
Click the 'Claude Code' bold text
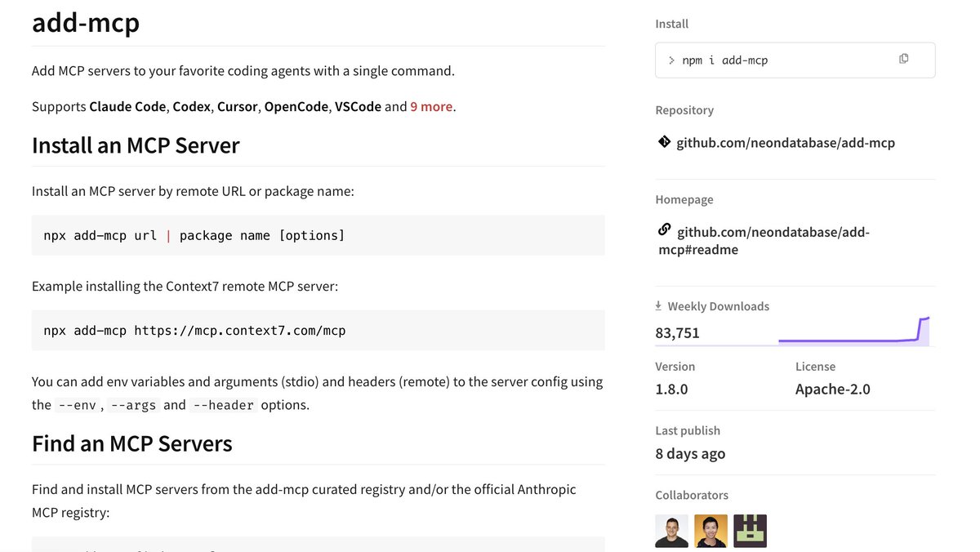pyautogui.click(x=128, y=106)
